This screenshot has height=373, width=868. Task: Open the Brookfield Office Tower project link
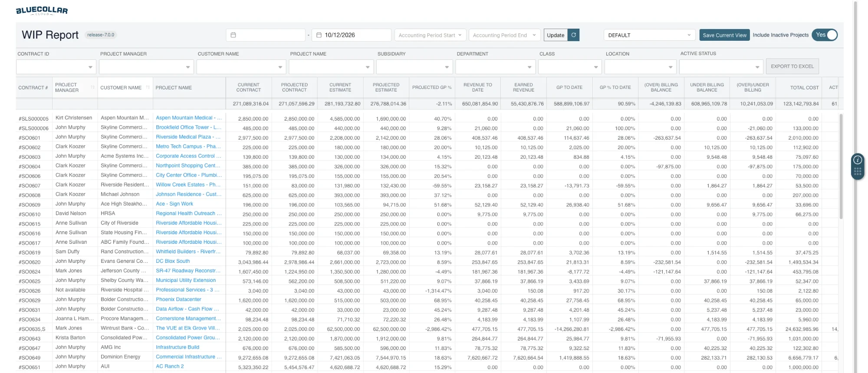[189, 128]
